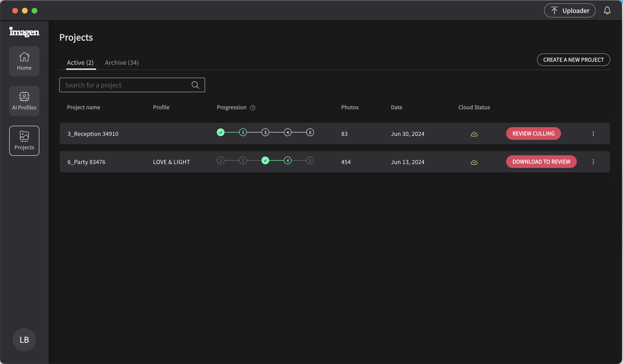623x364 pixels.
Task: Open the Uploader button
Action: click(570, 10)
